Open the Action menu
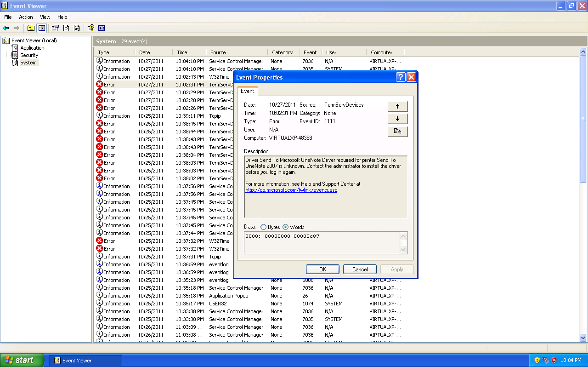The height and width of the screenshot is (367, 588). pyautogui.click(x=25, y=17)
